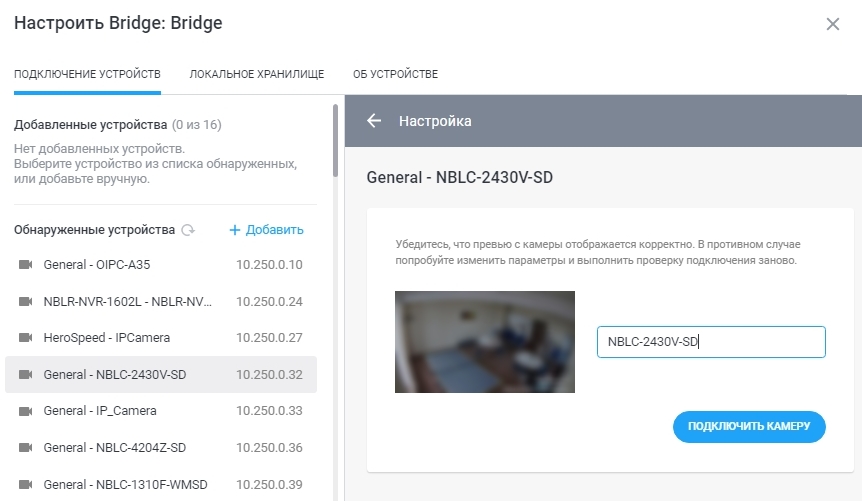Refresh the Обнаруженные устройства list
Viewport: 862px width, 501px height.
coord(188,230)
